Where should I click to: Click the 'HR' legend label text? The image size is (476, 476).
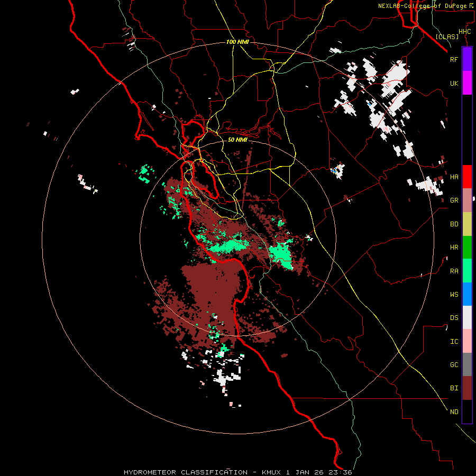click(454, 248)
